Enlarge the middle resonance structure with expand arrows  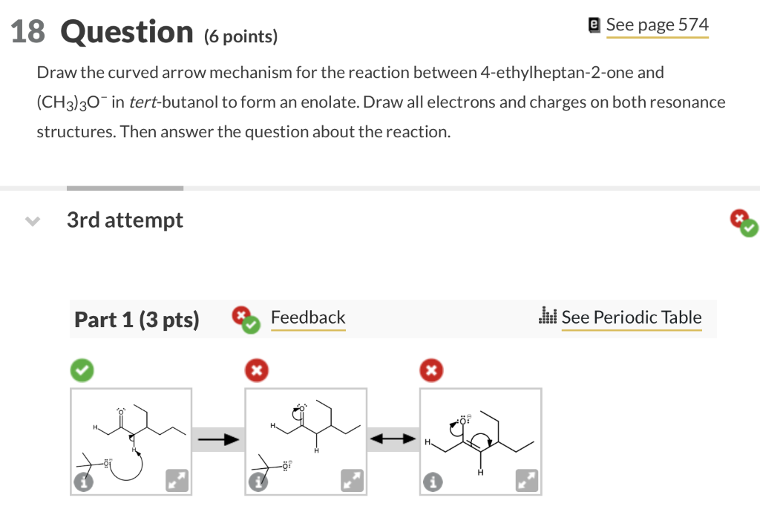click(352, 481)
